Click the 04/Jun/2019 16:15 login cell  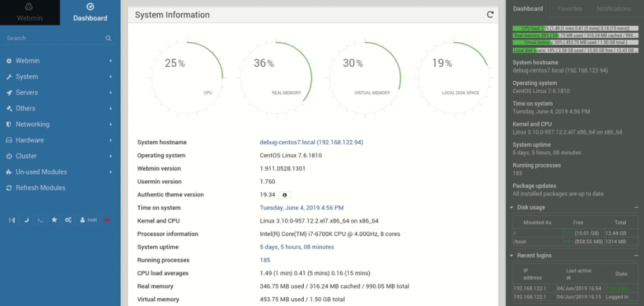coord(579,296)
